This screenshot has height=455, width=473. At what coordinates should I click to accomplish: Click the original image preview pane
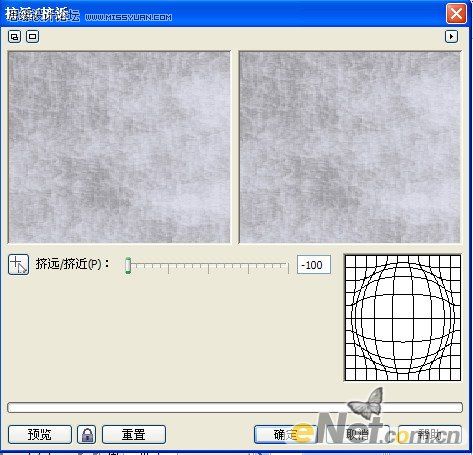pyautogui.click(x=119, y=147)
